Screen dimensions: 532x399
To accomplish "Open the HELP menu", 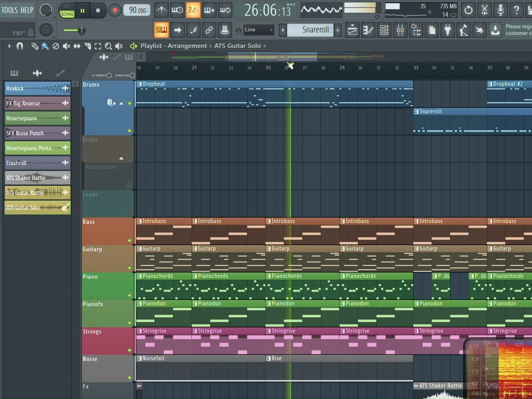I will 27,10.
